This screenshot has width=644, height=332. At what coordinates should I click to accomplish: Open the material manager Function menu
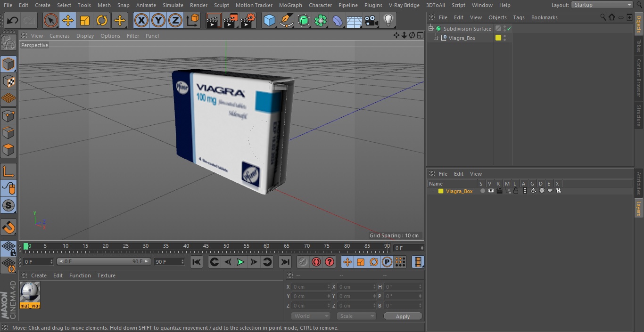80,275
